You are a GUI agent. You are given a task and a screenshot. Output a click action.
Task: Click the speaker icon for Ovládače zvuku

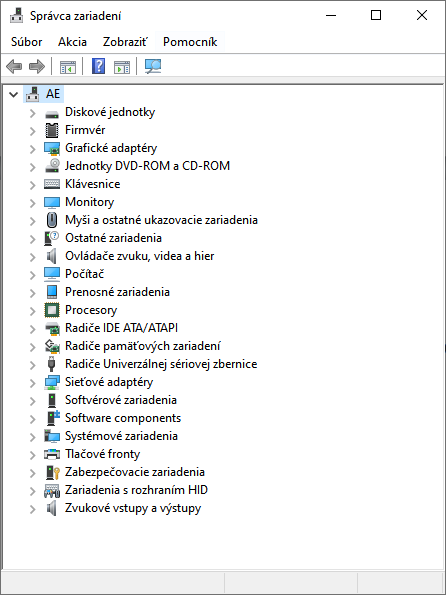(x=52, y=256)
